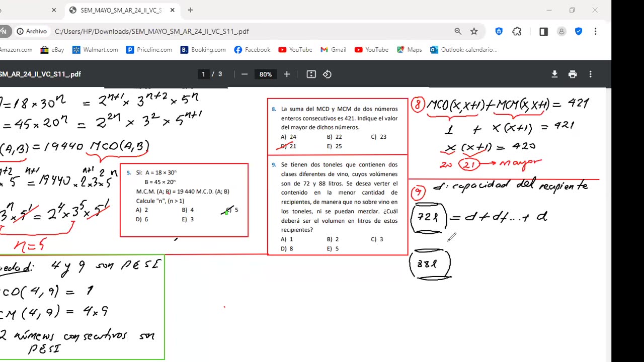Screen dimensions: 644x362
Task: Click answer option E) 5 in problem 9
Action: point(333,249)
